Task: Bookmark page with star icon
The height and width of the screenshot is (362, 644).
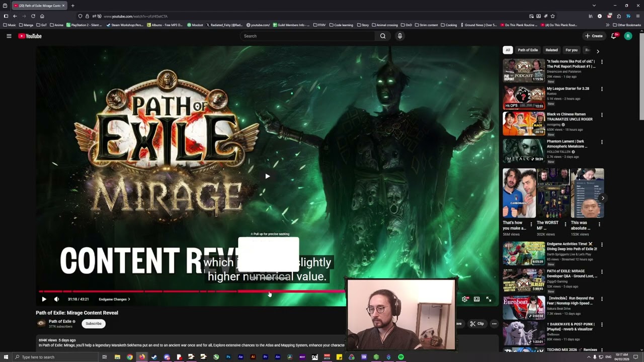Action: (552, 16)
